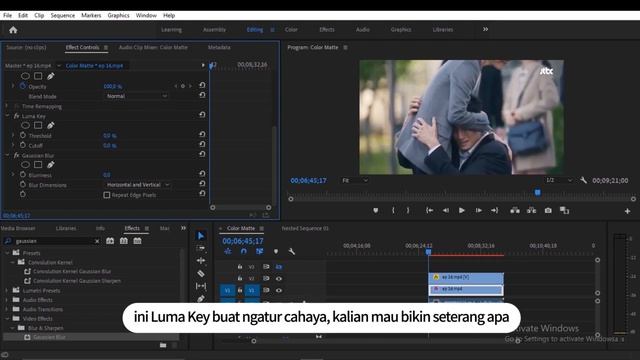
Task: Toggle V1 track output eye
Action: click(x=279, y=290)
